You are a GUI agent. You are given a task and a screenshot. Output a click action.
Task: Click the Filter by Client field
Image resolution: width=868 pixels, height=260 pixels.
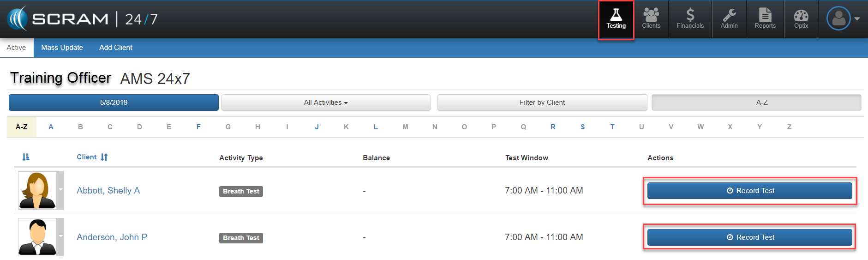tap(542, 103)
